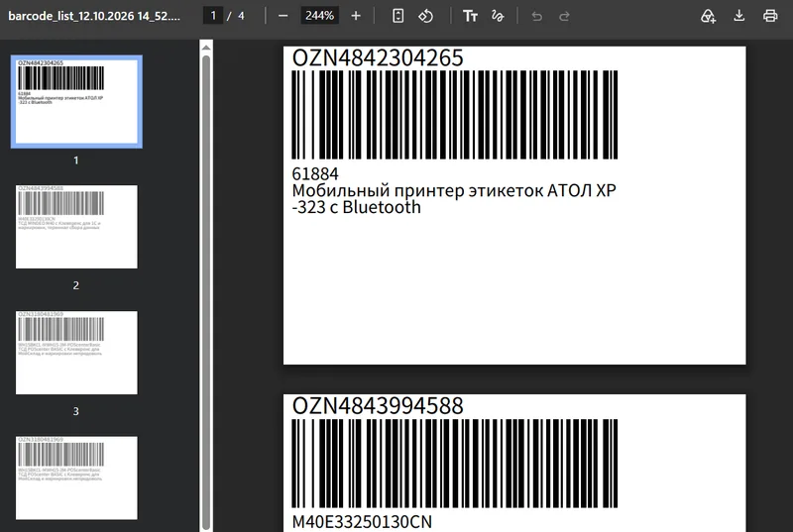Print the barcode list document
The height and width of the screenshot is (532, 793).
click(770, 16)
